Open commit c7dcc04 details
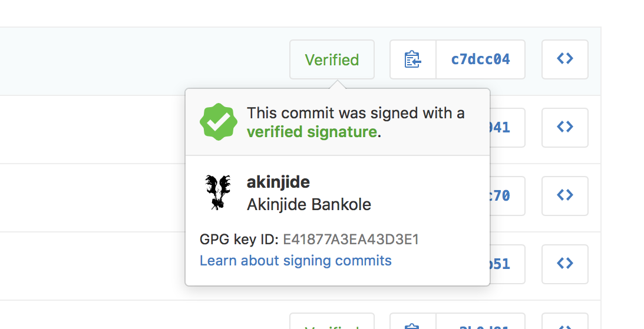The width and height of the screenshot is (644, 329). point(481,59)
